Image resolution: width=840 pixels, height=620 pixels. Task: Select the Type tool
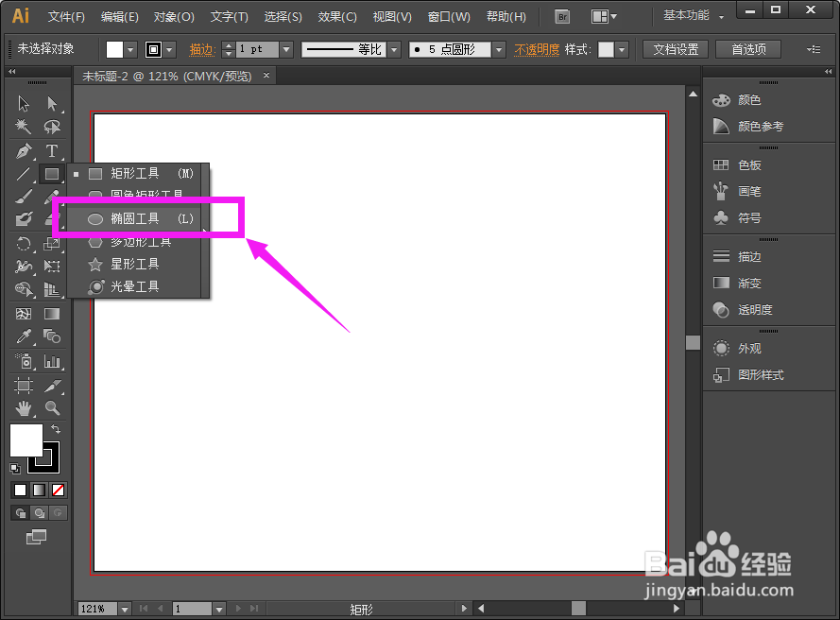tap(52, 150)
